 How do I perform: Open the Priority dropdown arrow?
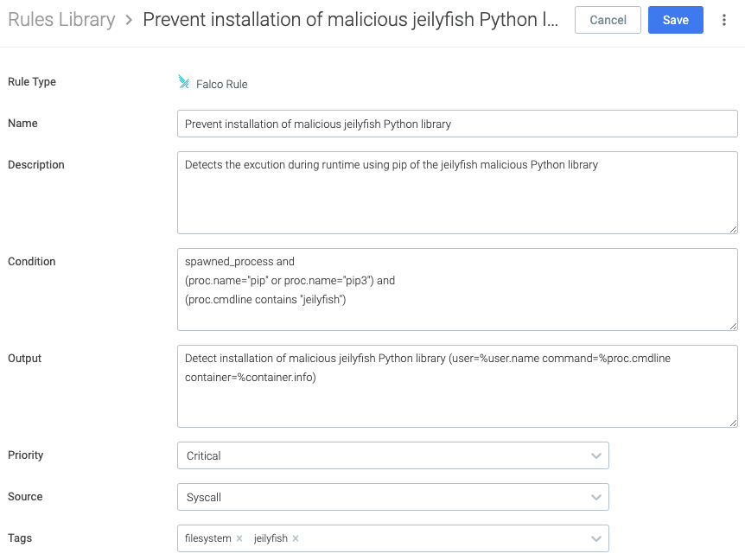(x=595, y=455)
